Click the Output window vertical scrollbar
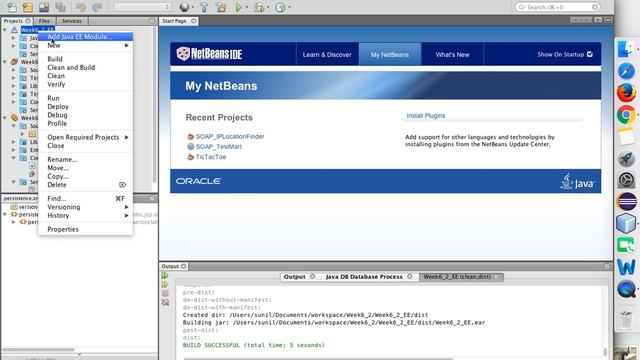 pyautogui.click(x=604, y=351)
